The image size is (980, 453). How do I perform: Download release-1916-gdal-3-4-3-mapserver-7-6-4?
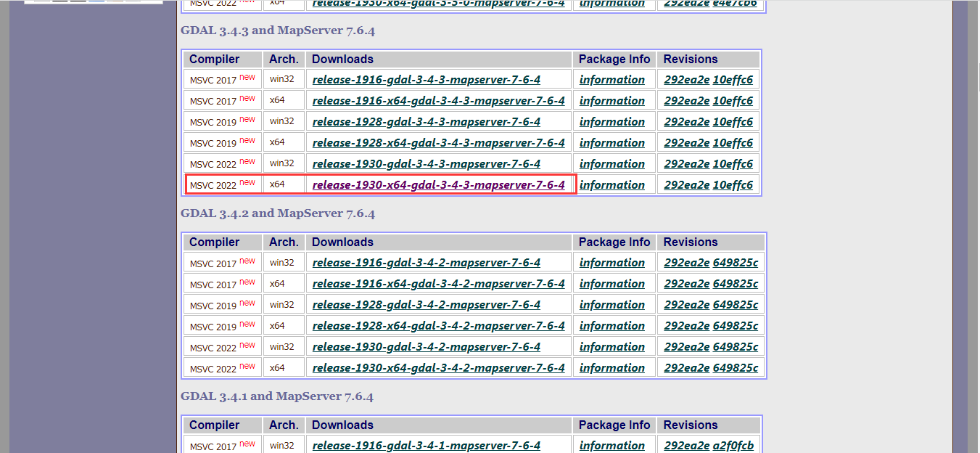click(x=427, y=80)
